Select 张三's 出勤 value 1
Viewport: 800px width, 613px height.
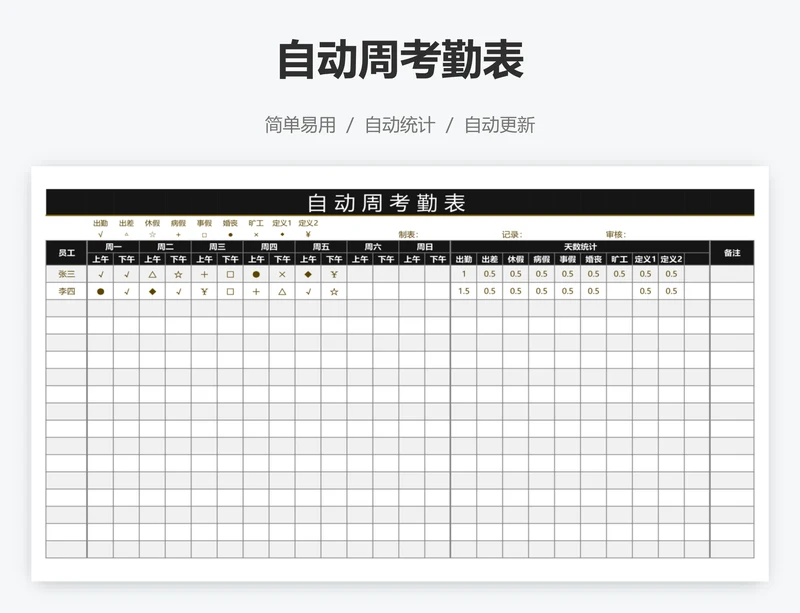click(x=464, y=274)
